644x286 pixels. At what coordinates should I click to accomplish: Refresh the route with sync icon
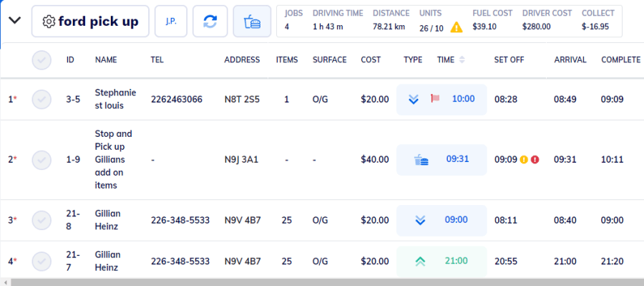coord(210,22)
